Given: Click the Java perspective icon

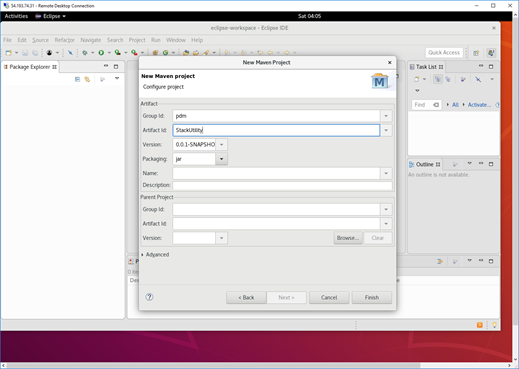Looking at the screenshot, I should pyautogui.click(x=491, y=53).
